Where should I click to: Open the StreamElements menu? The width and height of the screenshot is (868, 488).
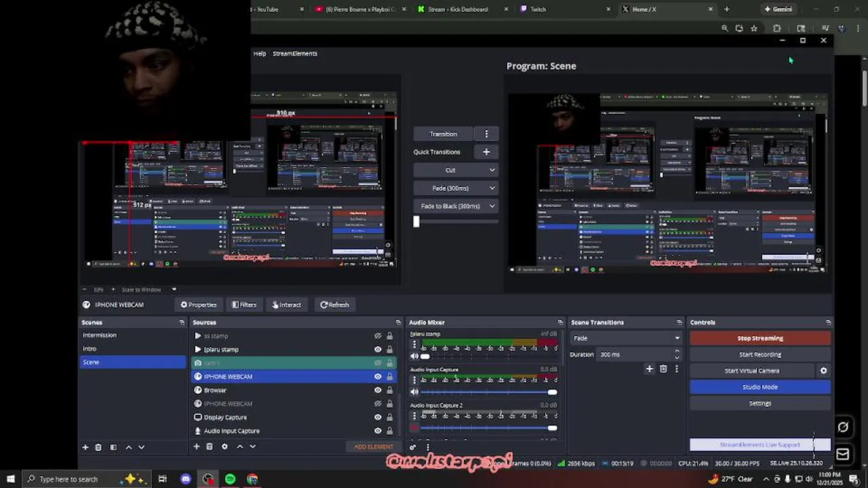tap(295, 54)
